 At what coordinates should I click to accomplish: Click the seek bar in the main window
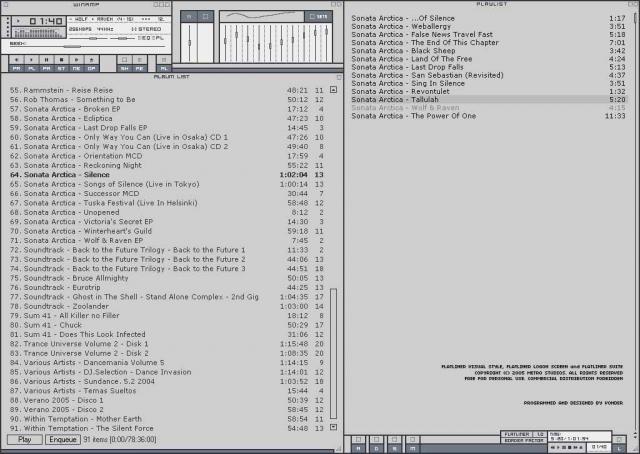[87, 46]
